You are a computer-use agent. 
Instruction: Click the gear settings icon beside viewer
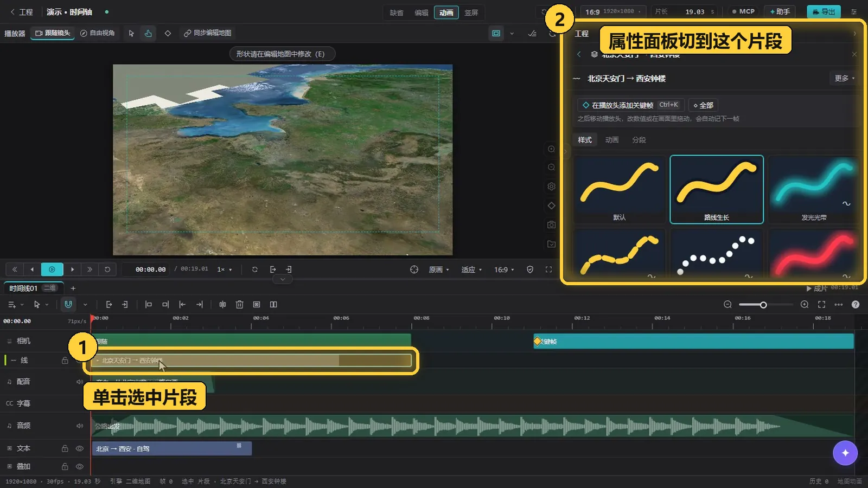tap(551, 187)
